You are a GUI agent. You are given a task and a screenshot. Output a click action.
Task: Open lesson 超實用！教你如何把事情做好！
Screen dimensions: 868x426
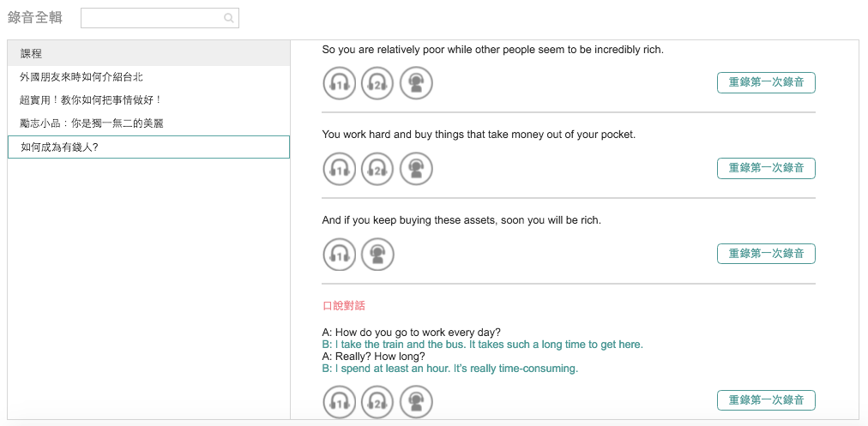[x=91, y=100]
